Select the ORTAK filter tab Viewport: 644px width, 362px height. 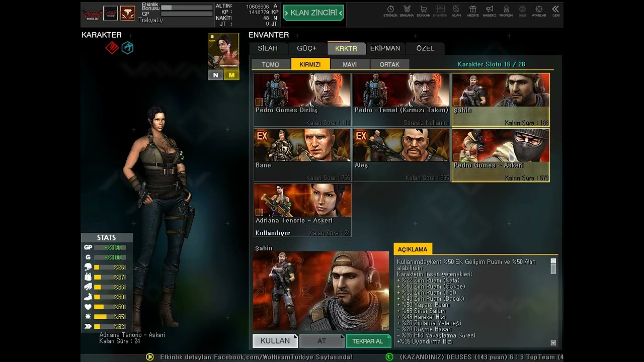(389, 64)
